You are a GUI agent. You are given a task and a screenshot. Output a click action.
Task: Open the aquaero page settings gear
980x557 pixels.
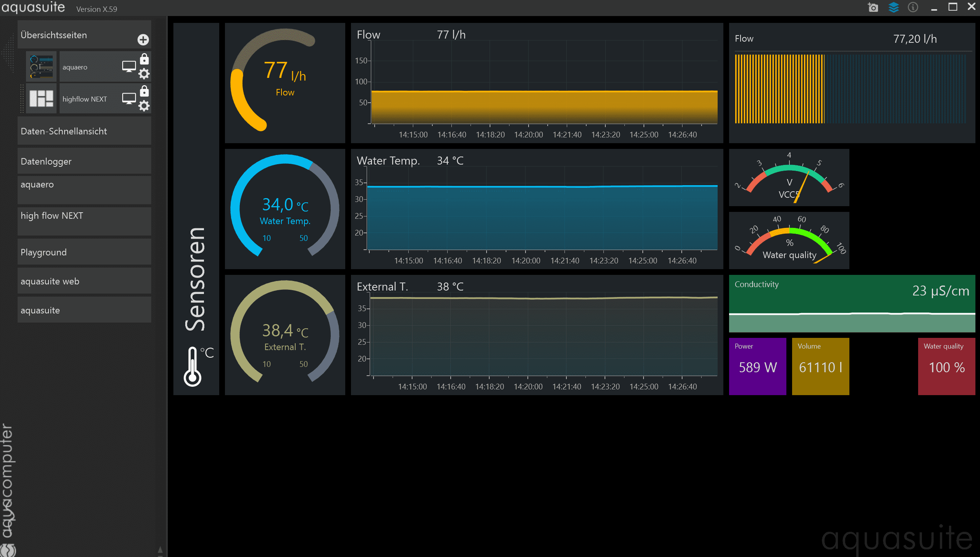[x=144, y=74]
